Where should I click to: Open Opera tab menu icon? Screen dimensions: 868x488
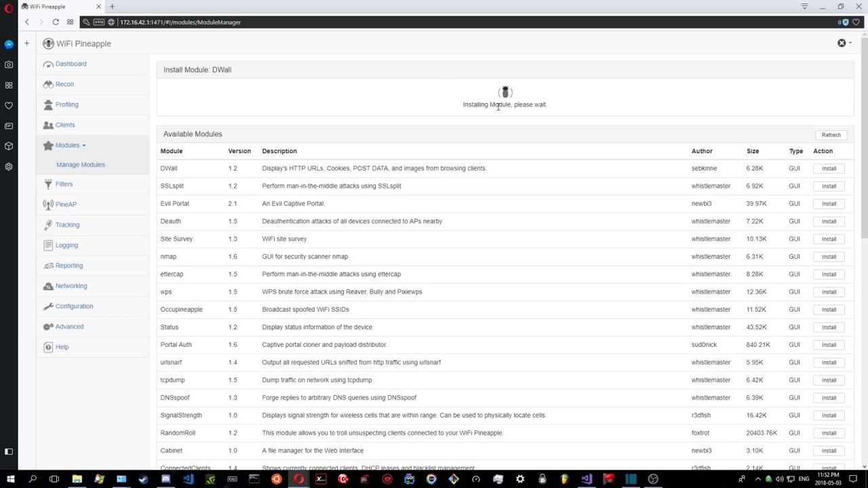(x=804, y=7)
